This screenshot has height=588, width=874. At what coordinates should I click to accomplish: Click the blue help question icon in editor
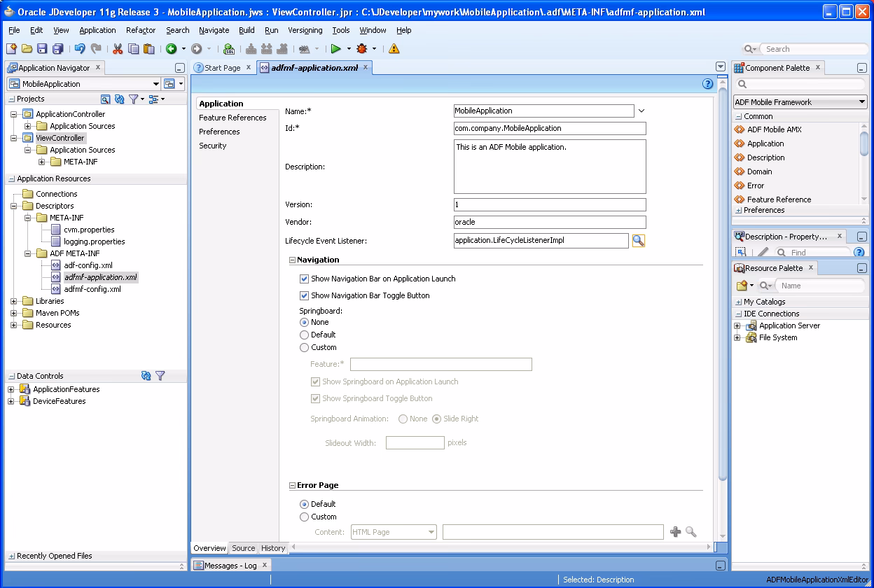click(x=707, y=84)
